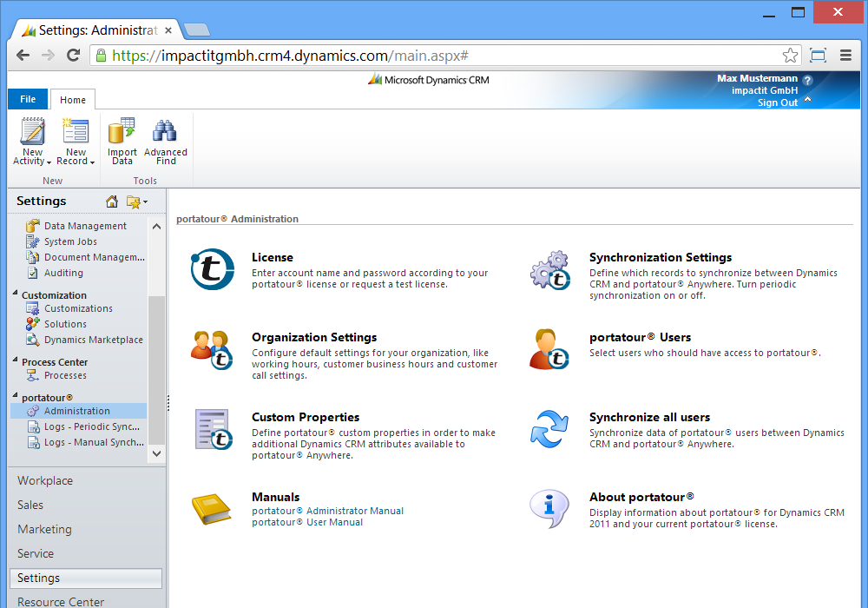The height and width of the screenshot is (608, 868).
Task: Click the System Jobs sidebar icon
Action: 33,242
